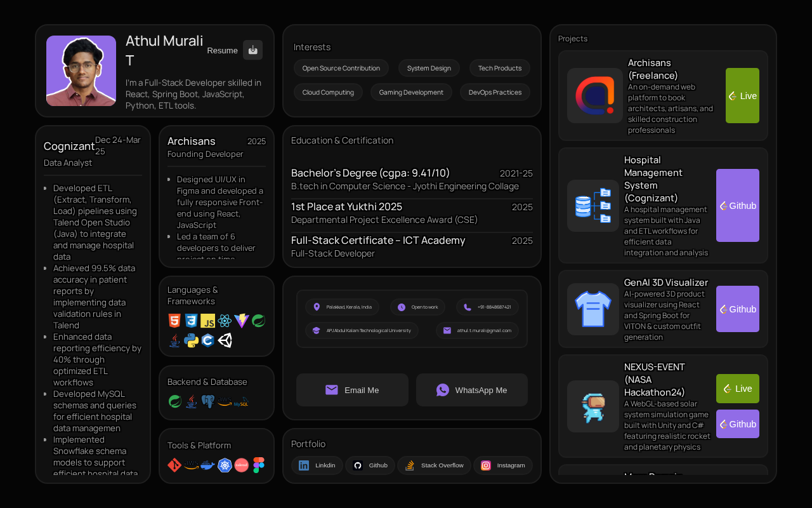Open Github for GenAI 3D Visualizer
The image size is (812, 508).
pyautogui.click(x=738, y=309)
